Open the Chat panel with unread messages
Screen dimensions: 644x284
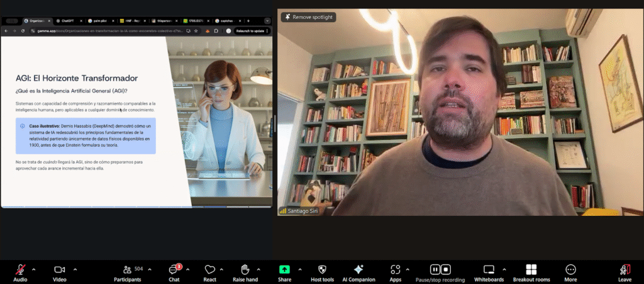[x=174, y=270]
